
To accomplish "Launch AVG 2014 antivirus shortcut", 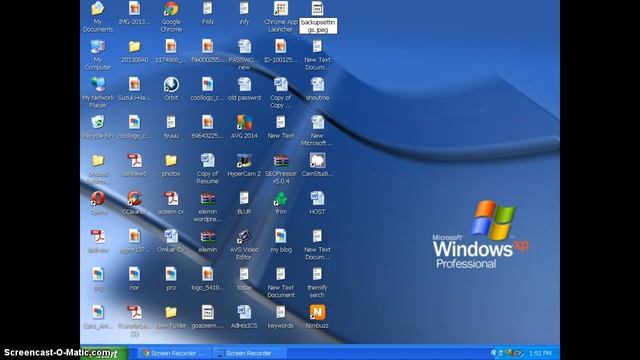I will pyautogui.click(x=244, y=122).
